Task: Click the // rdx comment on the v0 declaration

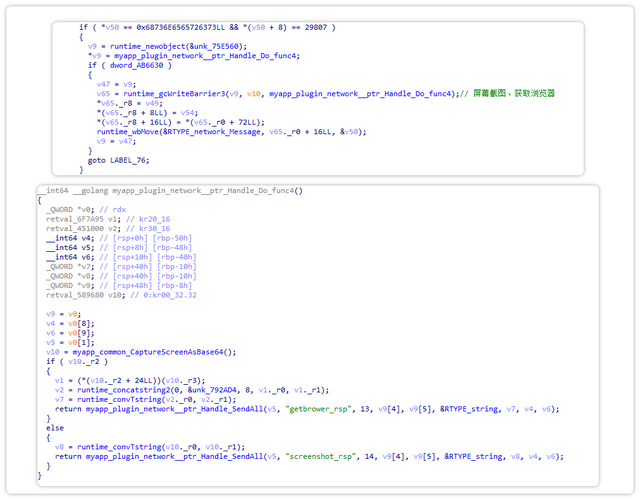Action: pos(113,209)
